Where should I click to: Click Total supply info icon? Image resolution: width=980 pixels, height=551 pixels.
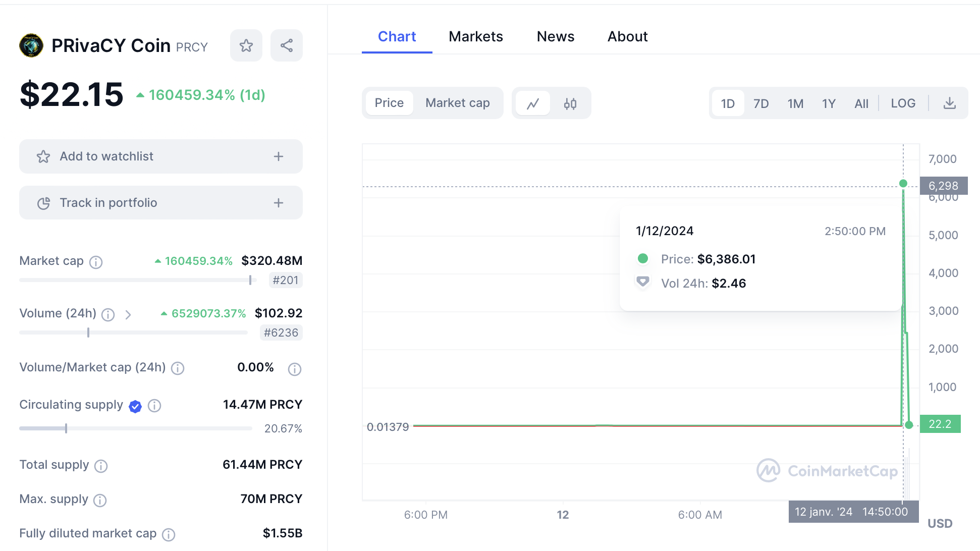[x=101, y=466]
